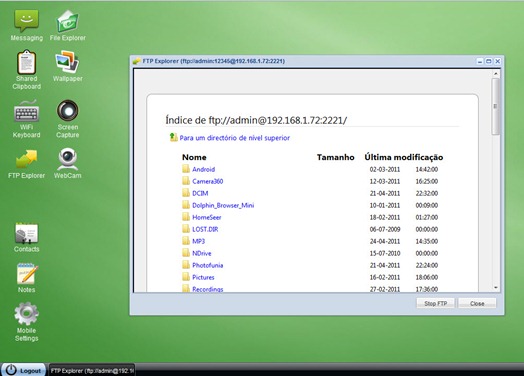Open the NDrive folder link
Viewport: 524px width, 376px height.
pos(202,253)
